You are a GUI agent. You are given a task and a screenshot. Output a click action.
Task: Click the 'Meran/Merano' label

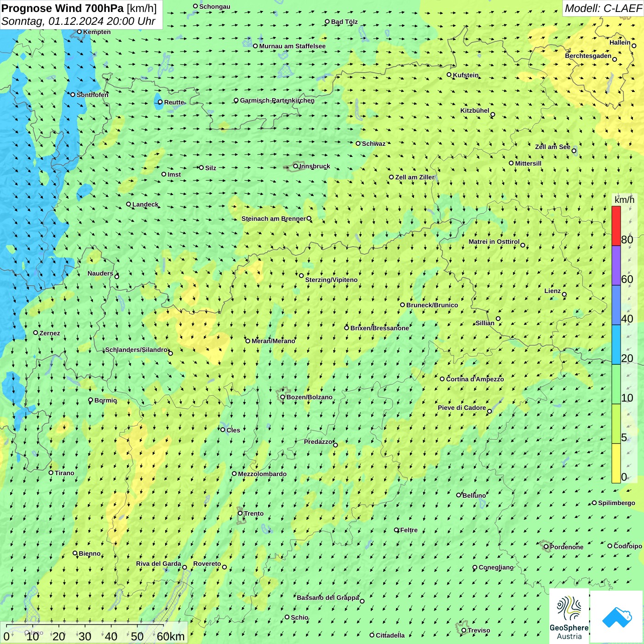273,341
